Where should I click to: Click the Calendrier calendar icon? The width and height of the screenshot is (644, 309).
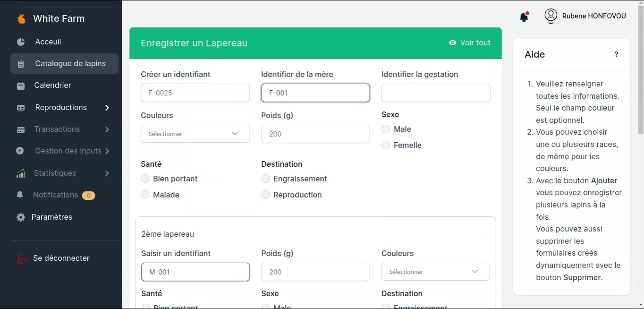(21, 86)
